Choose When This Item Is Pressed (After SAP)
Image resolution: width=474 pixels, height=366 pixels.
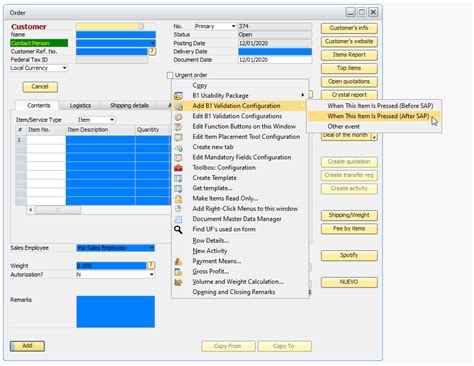(378, 116)
